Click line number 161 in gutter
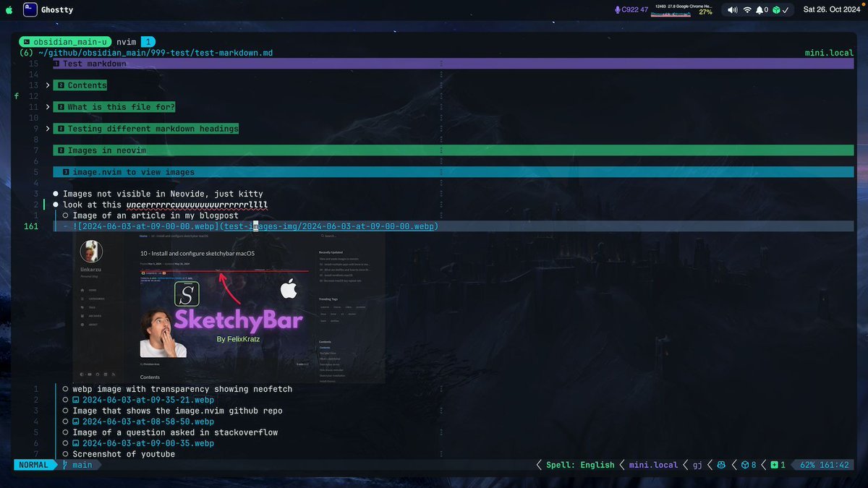 point(31,226)
